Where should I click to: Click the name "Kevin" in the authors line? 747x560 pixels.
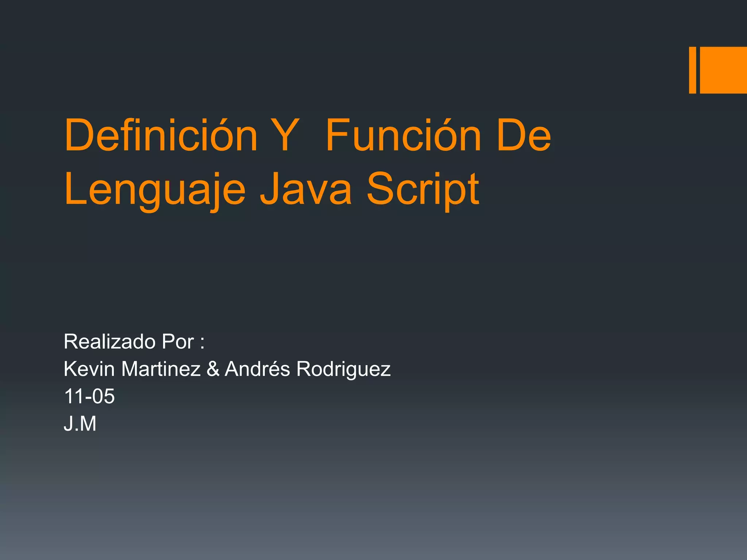[89, 369]
